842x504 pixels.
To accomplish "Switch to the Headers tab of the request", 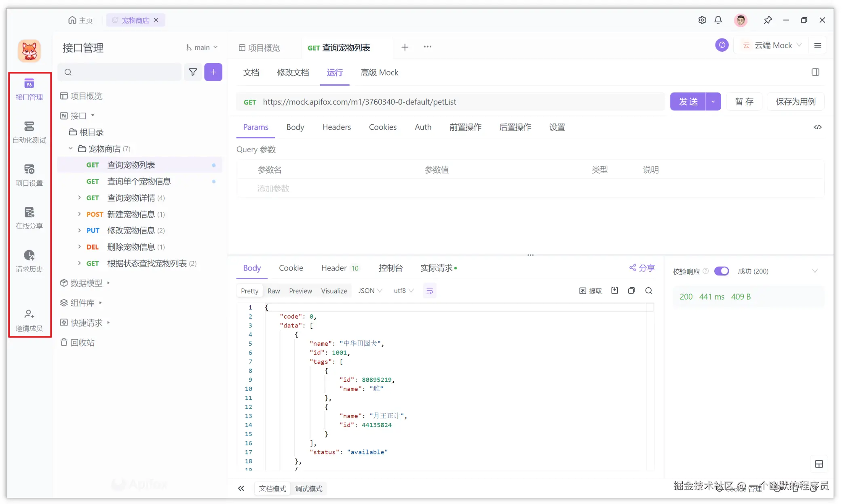I will 336,127.
